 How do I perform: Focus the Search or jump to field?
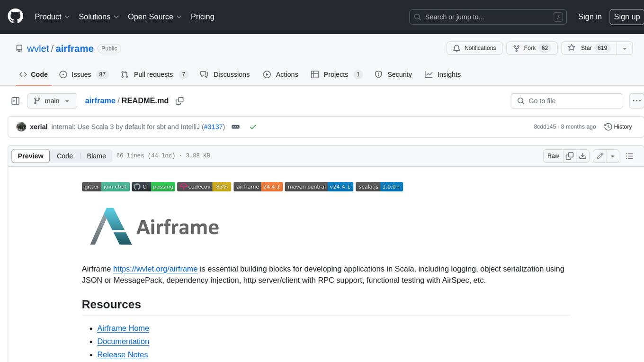(x=489, y=17)
